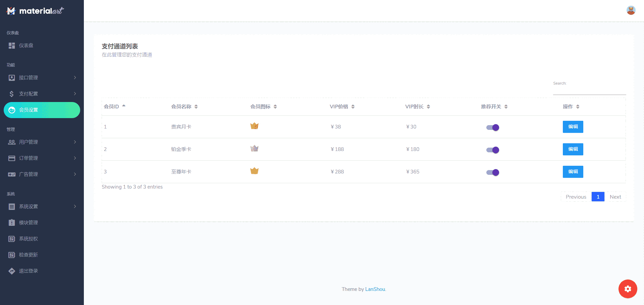The height and width of the screenshot is (305, 644).
Task: Click the 仪表盘 dashboard grid icon
Action: click(x=12, y=46)
